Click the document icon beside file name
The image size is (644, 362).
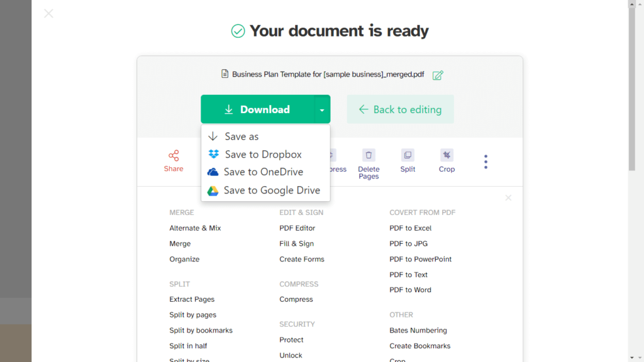coord(225,74)
